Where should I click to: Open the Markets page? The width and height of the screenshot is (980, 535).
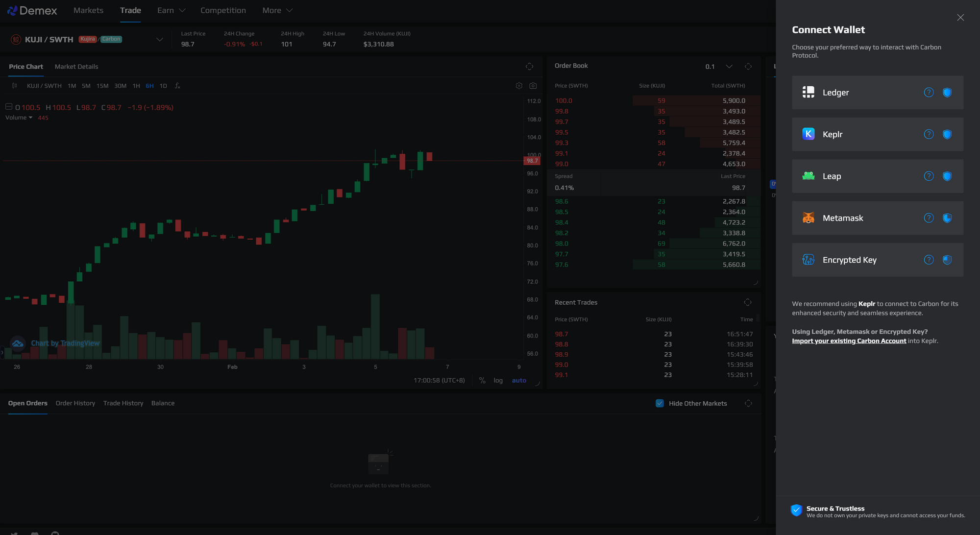pos(88,10)
